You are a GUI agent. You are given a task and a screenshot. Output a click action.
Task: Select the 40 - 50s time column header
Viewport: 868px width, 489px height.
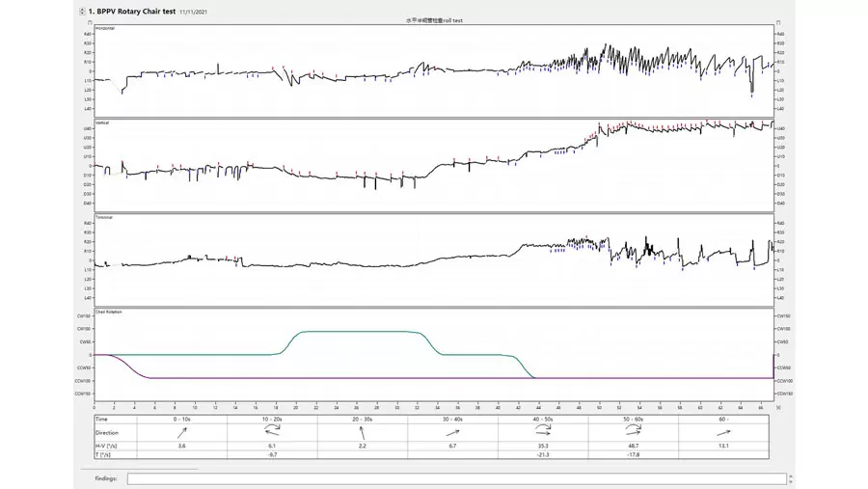pos(544,420)
